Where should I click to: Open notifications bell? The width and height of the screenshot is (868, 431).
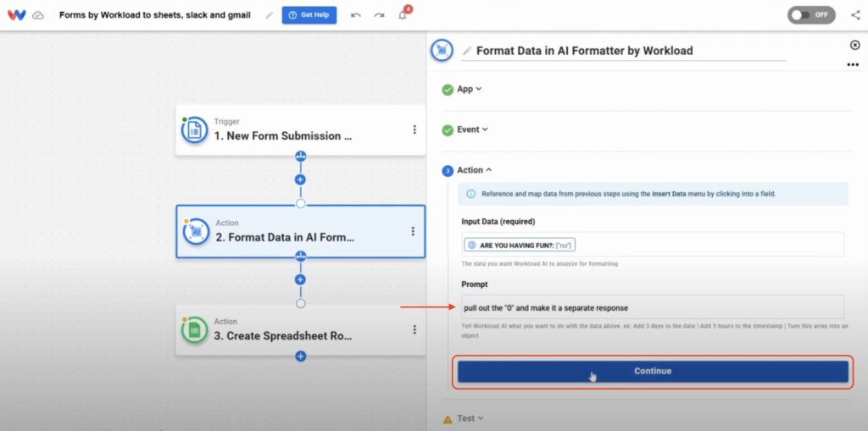403,14
